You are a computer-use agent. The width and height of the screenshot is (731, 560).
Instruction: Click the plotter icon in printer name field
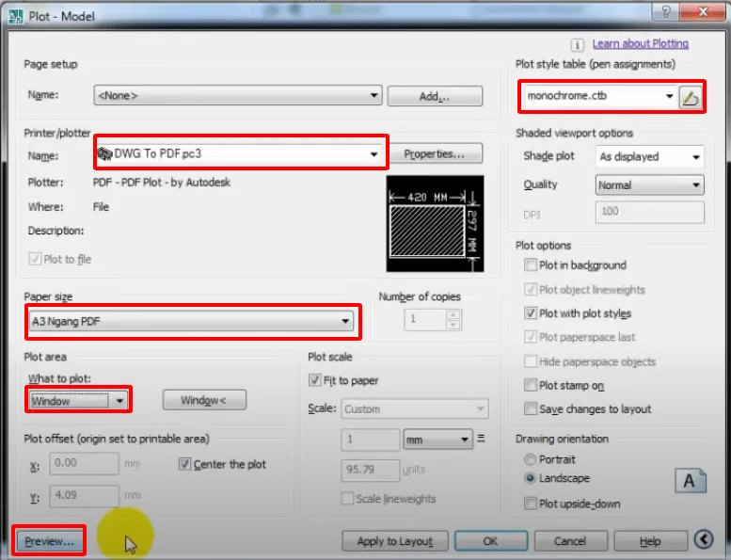[104, 153]
